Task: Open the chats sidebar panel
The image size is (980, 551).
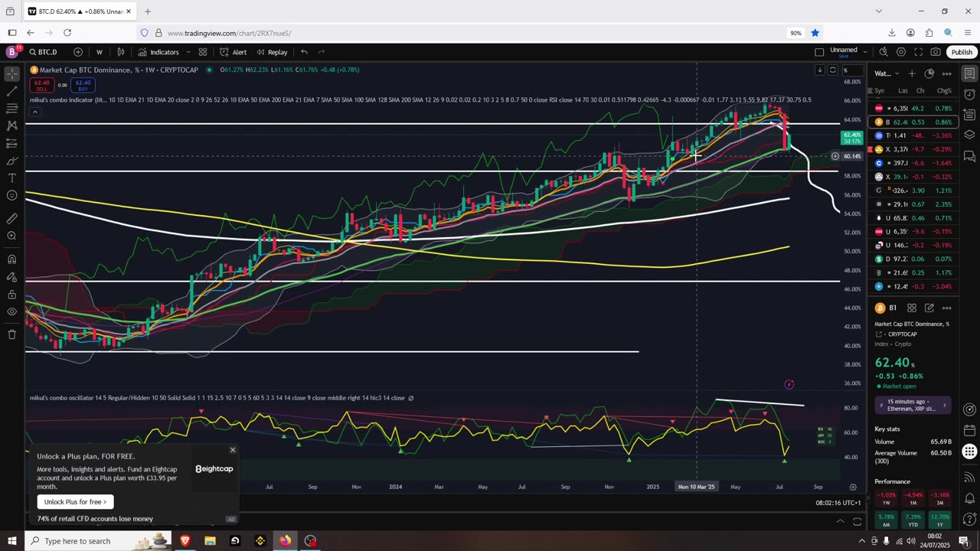Action: point(969,156)
